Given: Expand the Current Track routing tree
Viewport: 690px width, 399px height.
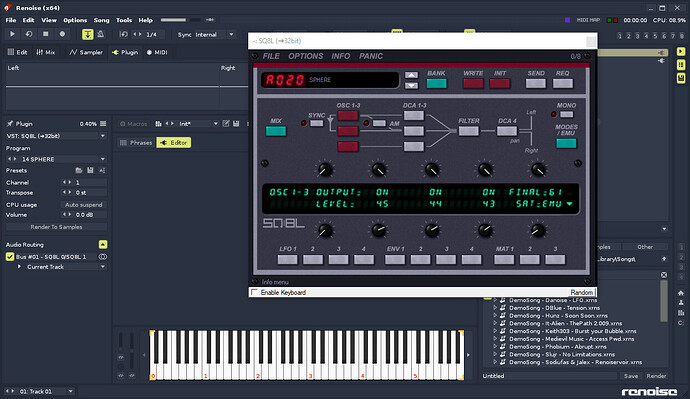Looking at the screenshot, I should point(19,267).
